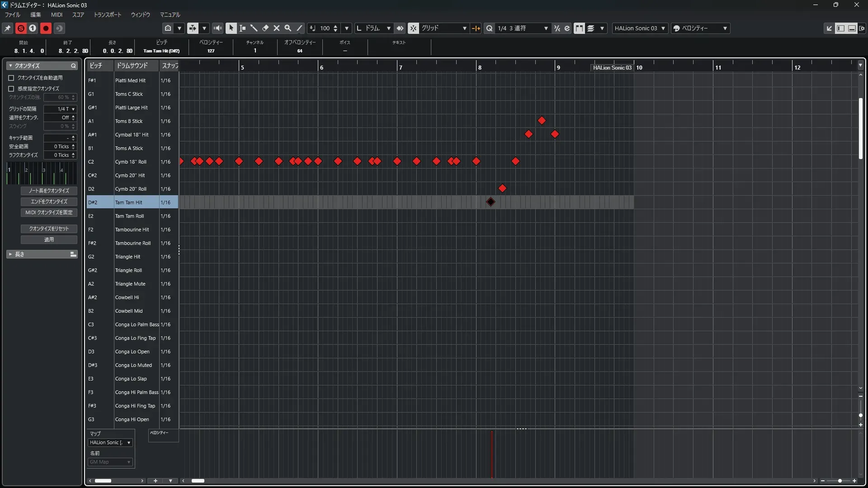Select the Mute tool
This screenshot has height=488, width=868.
[277, 28]
